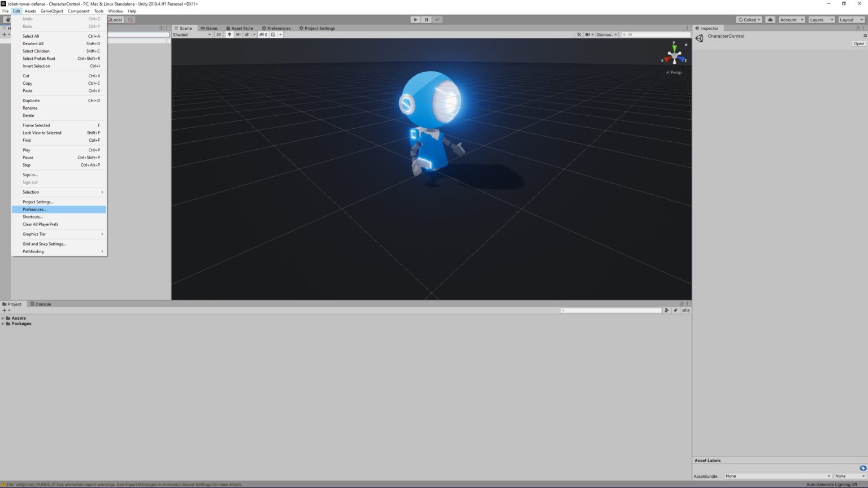868x488 pixels.
Task: Switch to the Console tab
Action: coord(42,304)
